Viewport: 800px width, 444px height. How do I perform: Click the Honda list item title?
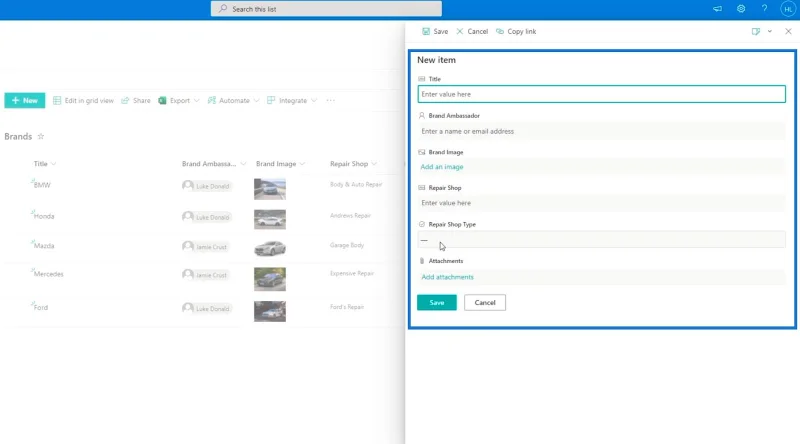pyautogui.click(x=44, y=216)
